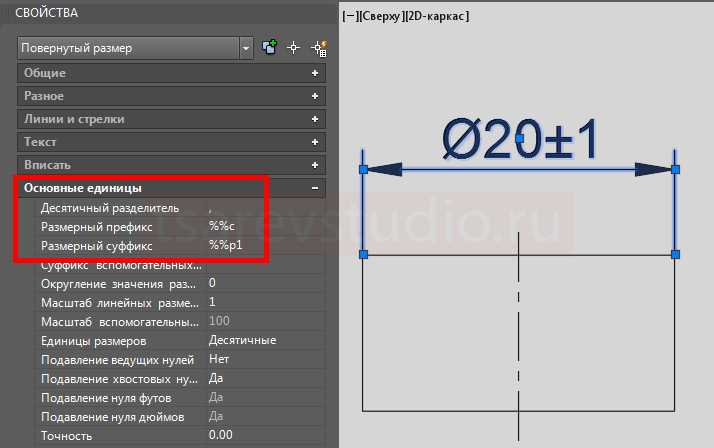Click the Toggle PICKADD value icon
714x448 pixels.
coord(270,47)
